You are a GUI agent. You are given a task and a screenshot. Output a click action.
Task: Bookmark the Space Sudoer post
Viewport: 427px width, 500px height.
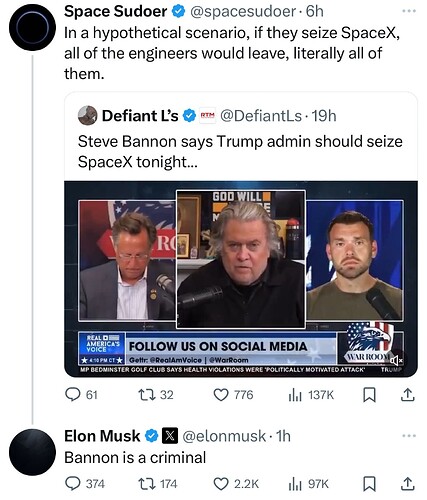369,395
